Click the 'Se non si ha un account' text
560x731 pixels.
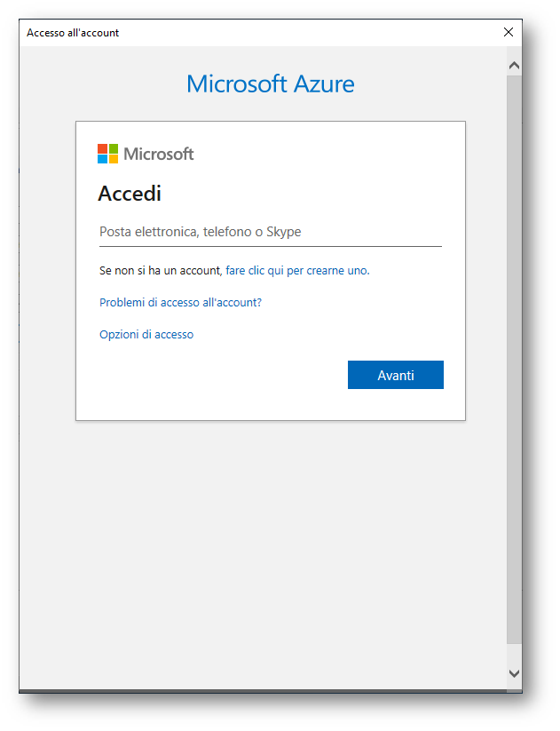[161, 270]
